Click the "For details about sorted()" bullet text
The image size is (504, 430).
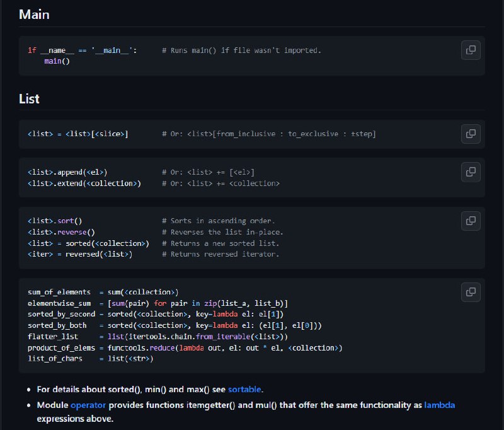coord(150,390)
